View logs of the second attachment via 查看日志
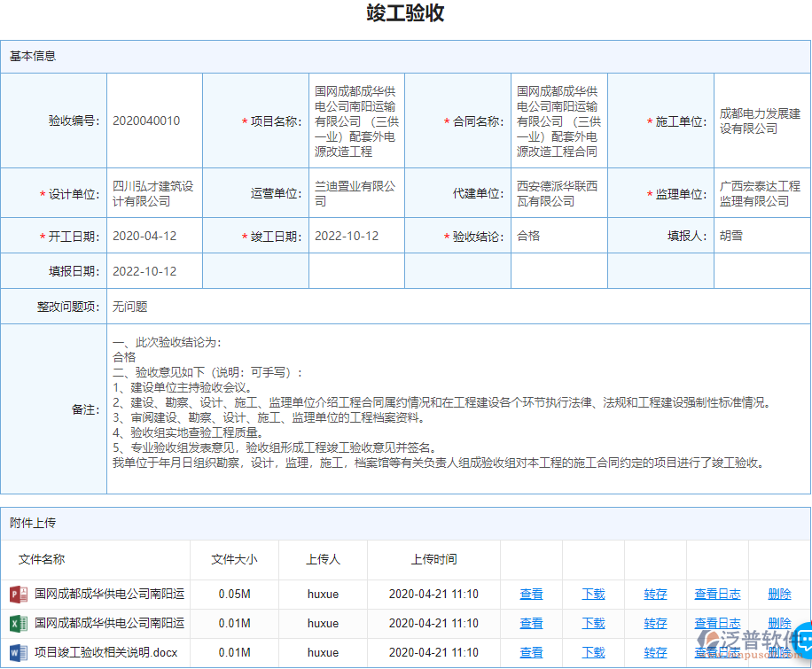Viewport: 812px width, 669px height. (717, 623)
